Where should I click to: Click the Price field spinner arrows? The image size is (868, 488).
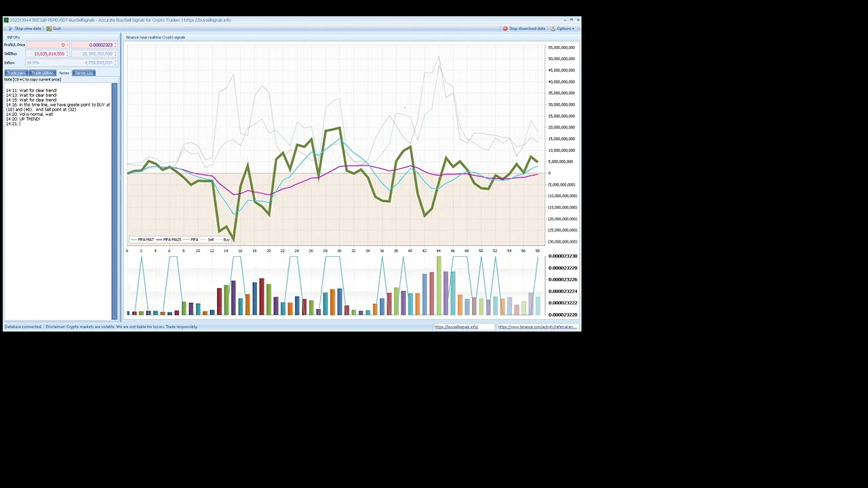[x=115, y=45]
